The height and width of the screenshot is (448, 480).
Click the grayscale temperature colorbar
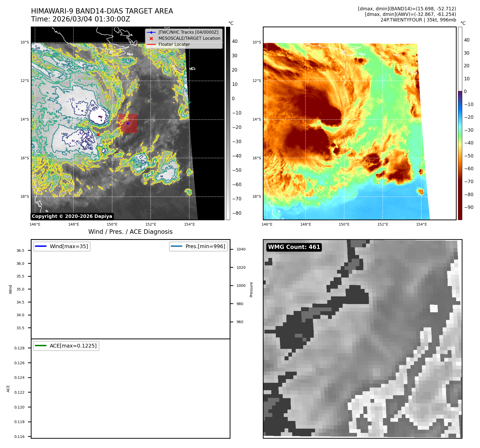click(x=228, y=123)
